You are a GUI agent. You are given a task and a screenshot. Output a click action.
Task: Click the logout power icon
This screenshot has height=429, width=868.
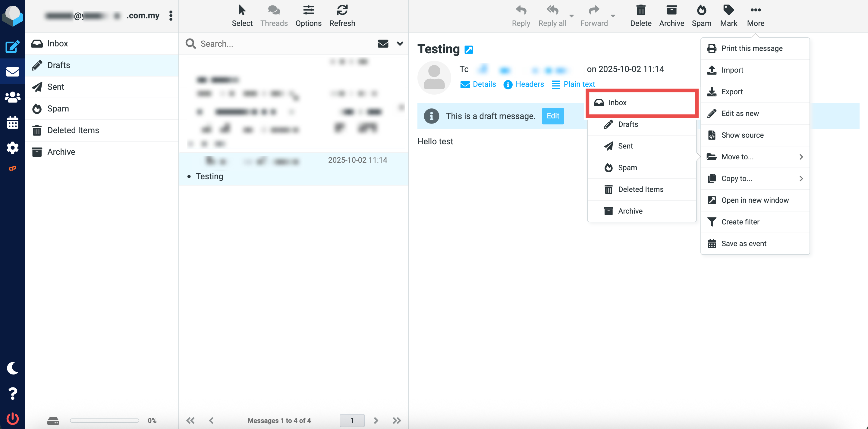[x=12, y=418]
